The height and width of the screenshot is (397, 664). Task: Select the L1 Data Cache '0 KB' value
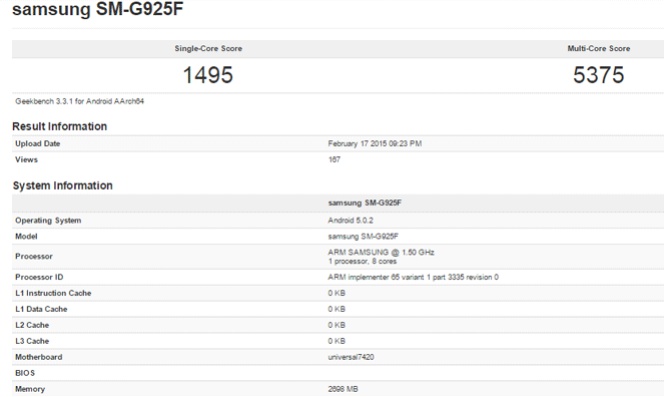point(337,309)
